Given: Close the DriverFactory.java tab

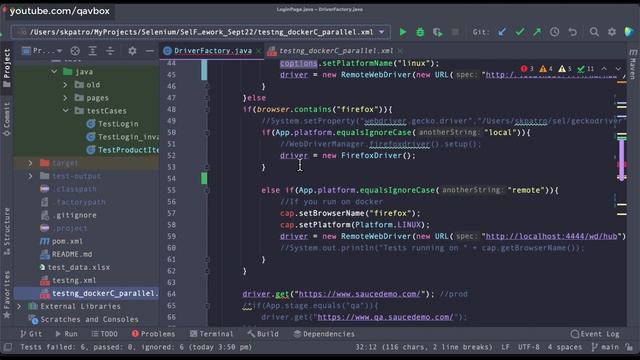Looking at the screenshot, I should tap(258, 51).
